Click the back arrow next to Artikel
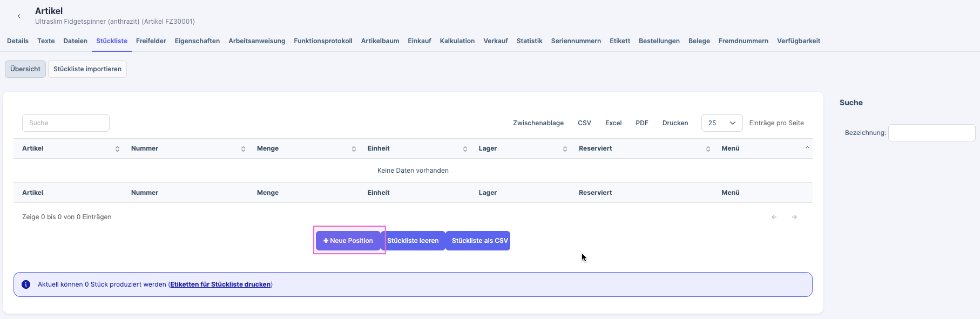Viewport: 980px width, 319px height. 19,16
